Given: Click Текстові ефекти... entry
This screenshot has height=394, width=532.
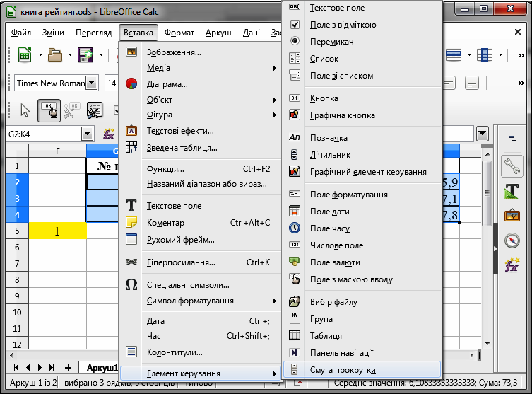Looking at the screenshot, I should (x=201, y=131).
